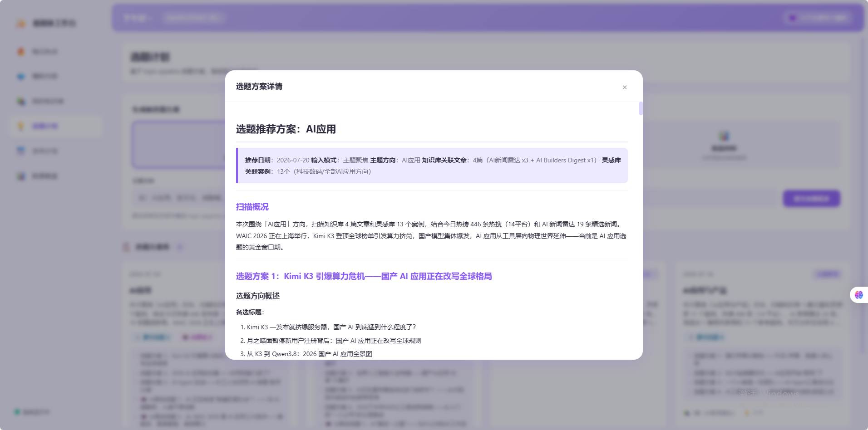Click alternate title 1 about Kimi K3 servers
The height and width of the screenshot is (430, 868).
click(331, 327)
